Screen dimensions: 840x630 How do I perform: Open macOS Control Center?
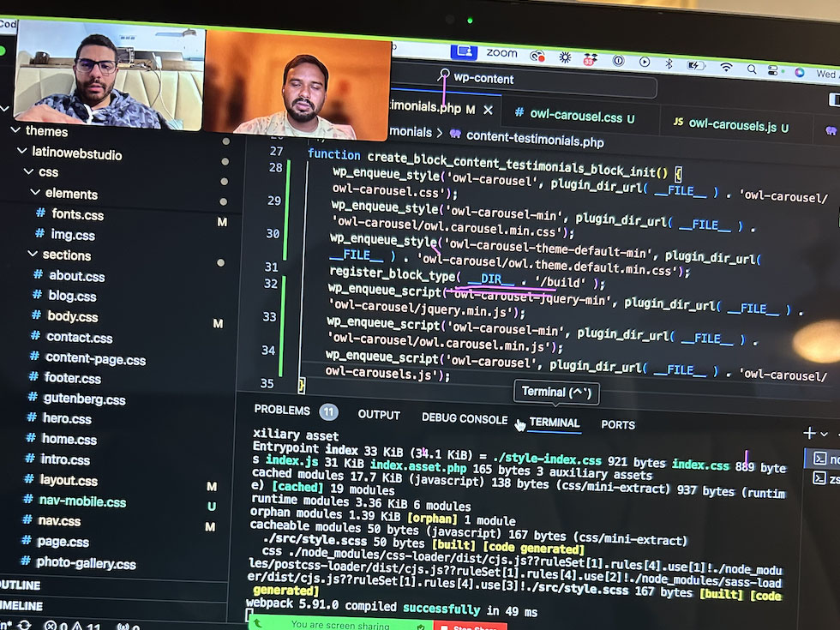[773, 70]
